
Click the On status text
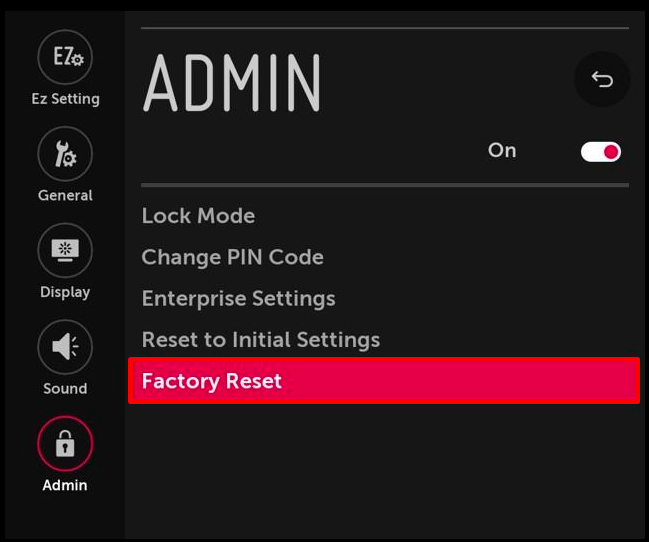[x=502, y=150]
